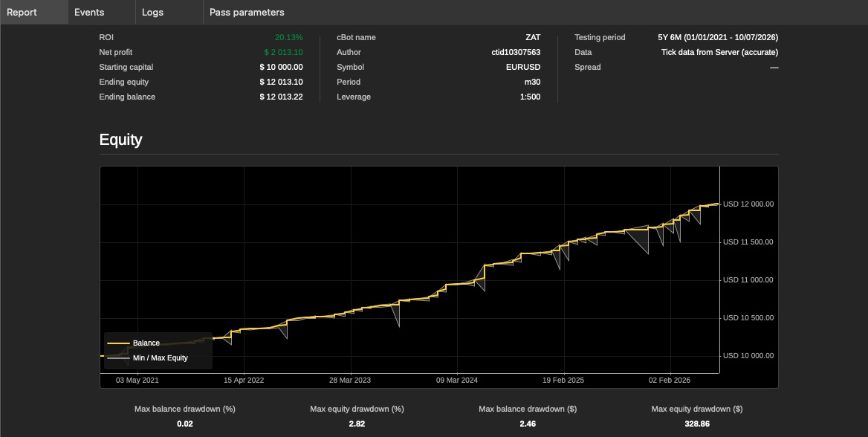Click Tick data from Server (accurate)
The image size is (868, 437).
(719, 52)
